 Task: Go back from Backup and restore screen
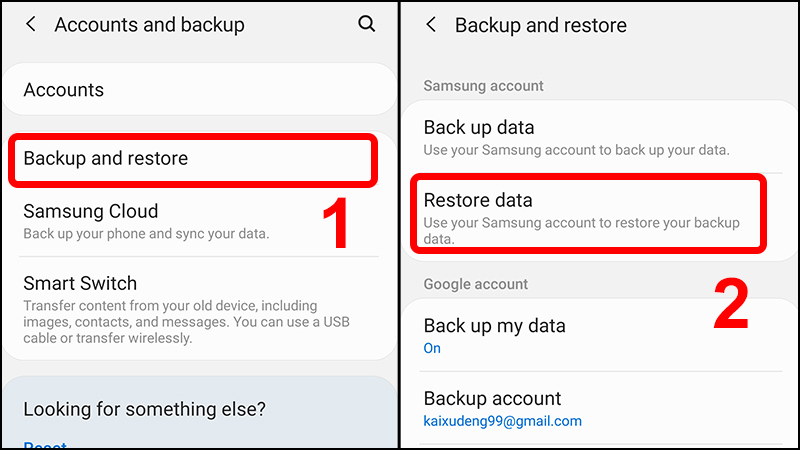(431, 24)
